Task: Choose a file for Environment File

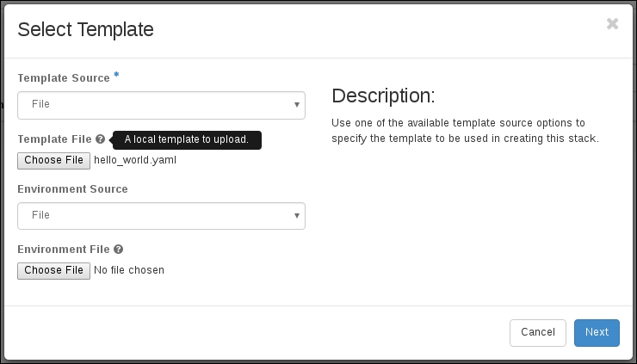Action: pos(53,270)
